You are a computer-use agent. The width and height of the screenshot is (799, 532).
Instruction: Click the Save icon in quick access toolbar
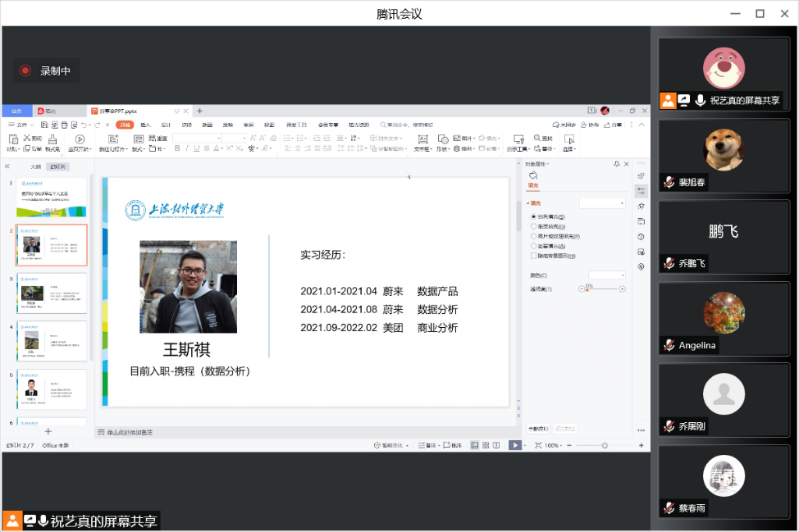(x=43, y=125)
